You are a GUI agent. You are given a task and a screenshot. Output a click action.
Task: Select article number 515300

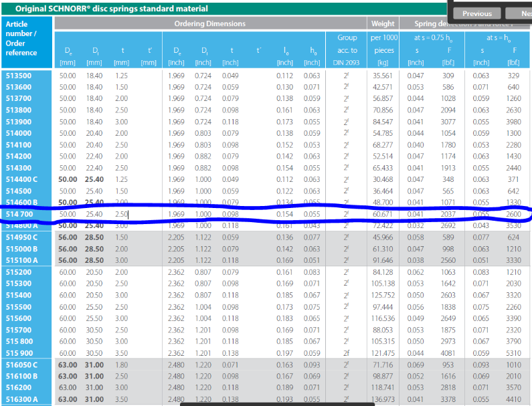point(19,284)
